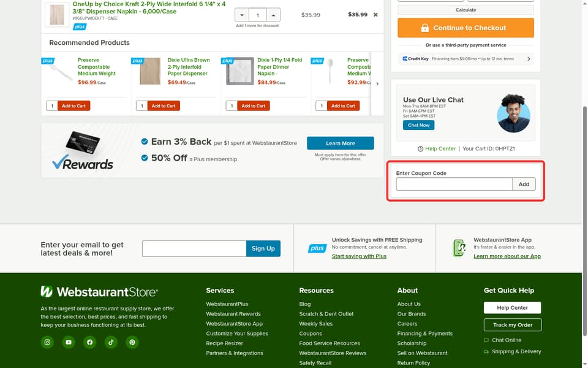Open Dixie 1-Ply 1/4 Fold napkin link
Screen dimensions: 588x368
click(x=280, y=67)
